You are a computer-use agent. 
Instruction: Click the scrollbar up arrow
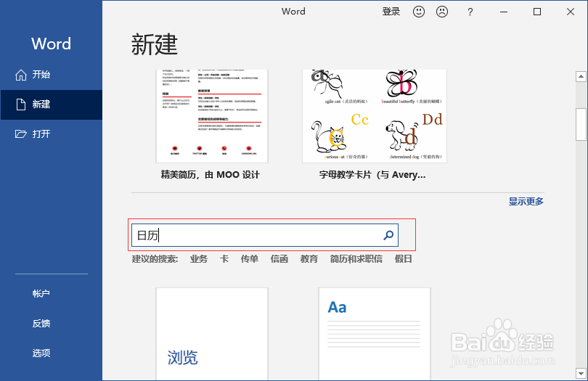pyautogui.click(x=581, y=76)
